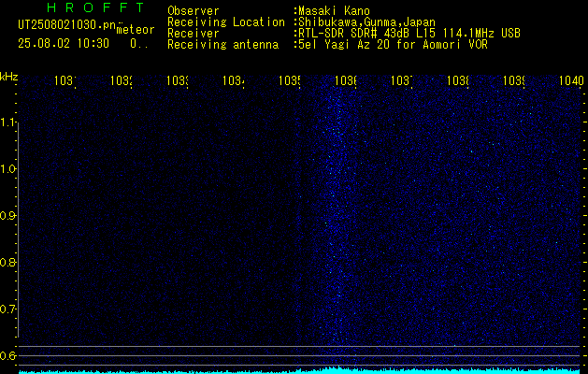Select the UT2508021030 filename text

tap(67, 25)
